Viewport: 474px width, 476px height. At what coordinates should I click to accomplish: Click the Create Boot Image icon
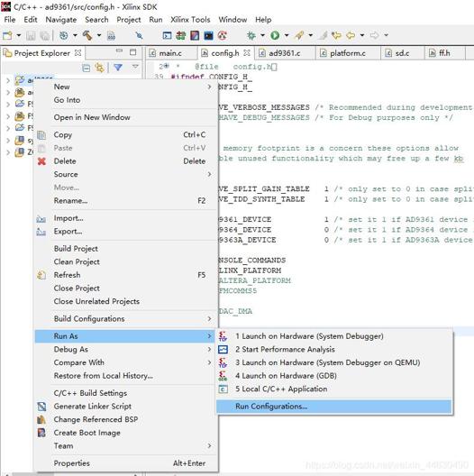(x=41, y=433)
